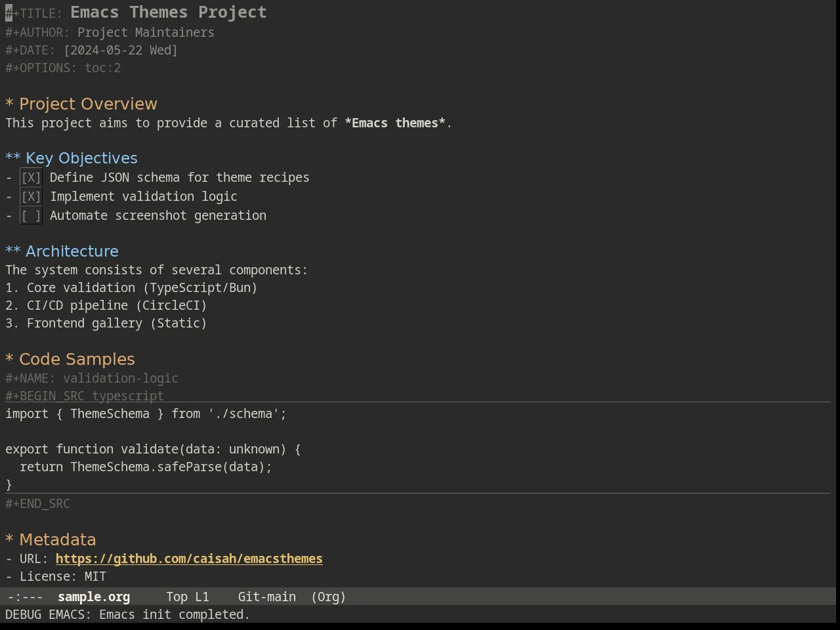Image resolution: width=840 pixels, height=630 pixels.
Task: Place cursor on the #+END_SRC line
Action: click(37, 503)
